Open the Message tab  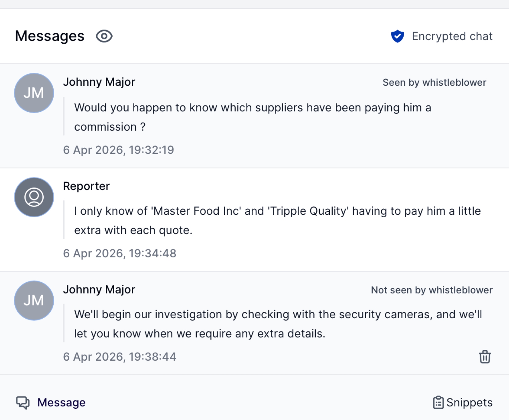coord(61,402)
